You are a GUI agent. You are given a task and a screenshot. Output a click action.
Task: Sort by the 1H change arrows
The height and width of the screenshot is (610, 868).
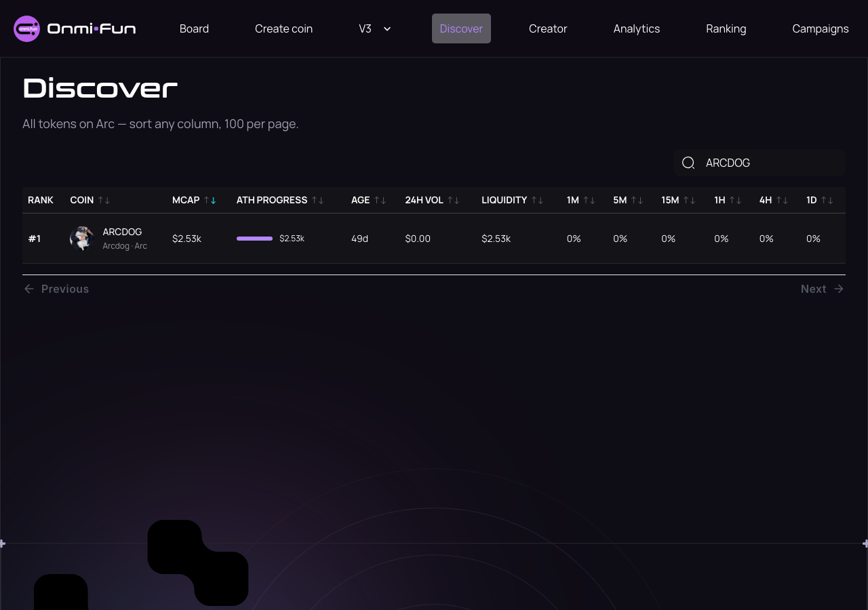click(x=736, y=200)
